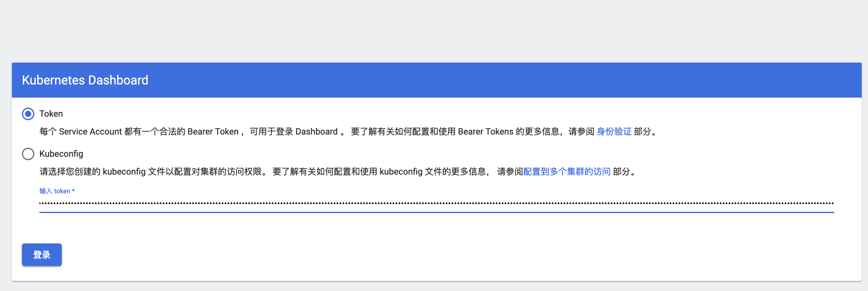The height and width of the screenshot is (291, 868).
Task: Select the Token radio button
Action: tap(28, 114)
